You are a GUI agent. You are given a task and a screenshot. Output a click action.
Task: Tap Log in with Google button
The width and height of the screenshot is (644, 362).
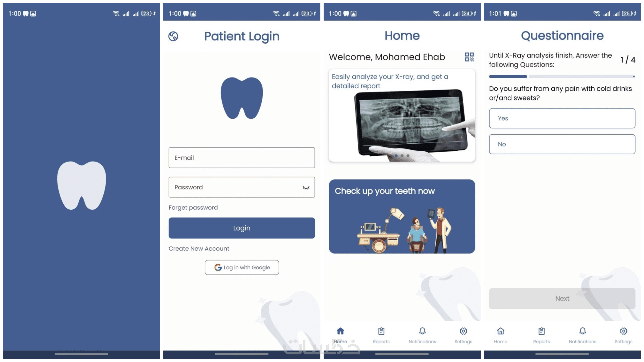(x=242, y=268)
